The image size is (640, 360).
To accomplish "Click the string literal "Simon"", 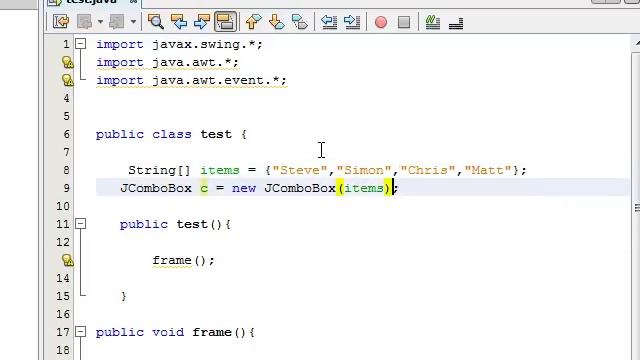I will [364, 170].
